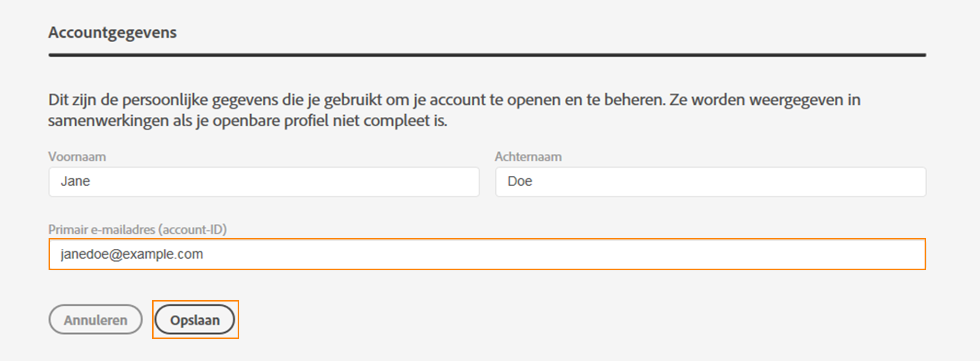Click the Primair e-mailadres label
Viewport: 980px width, 361px height.
coord(138,228)
